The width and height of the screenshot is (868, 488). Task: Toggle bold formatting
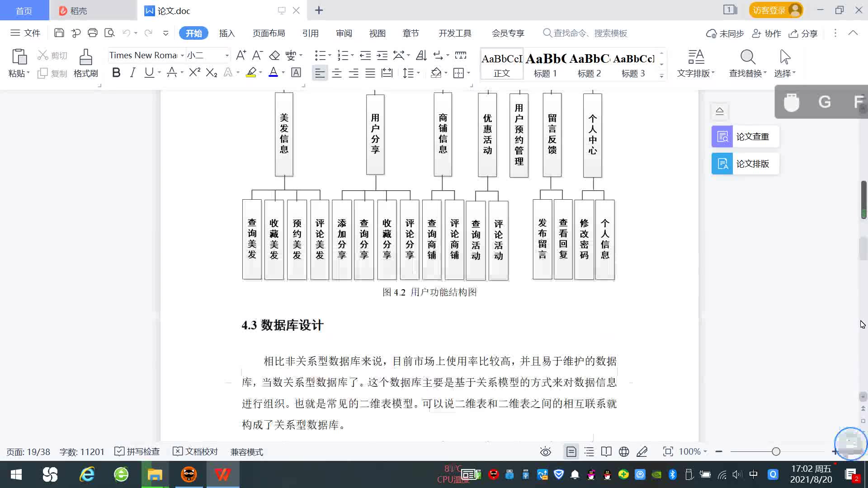(x=116, y=73)
